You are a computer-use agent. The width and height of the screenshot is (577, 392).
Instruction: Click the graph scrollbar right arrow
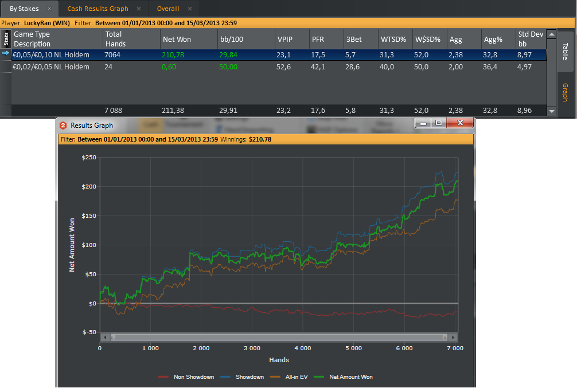tap(453, 337)
